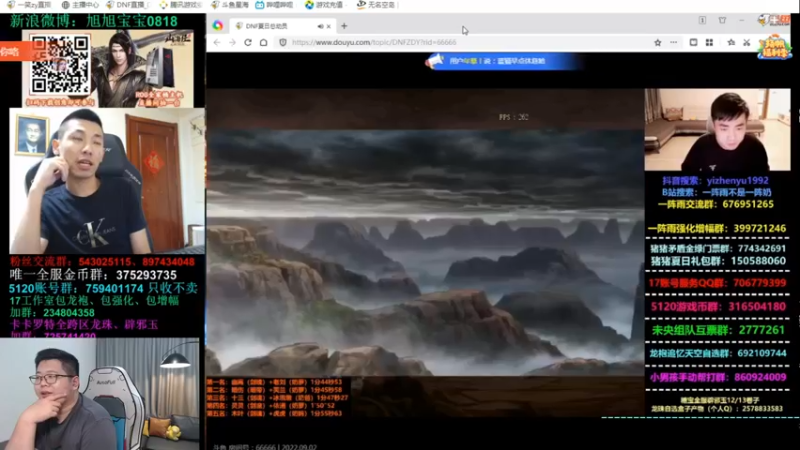This screenshot has height=450, width=800.
Task: Click the 粉丝交流群 number line
Action: (102, 262)
